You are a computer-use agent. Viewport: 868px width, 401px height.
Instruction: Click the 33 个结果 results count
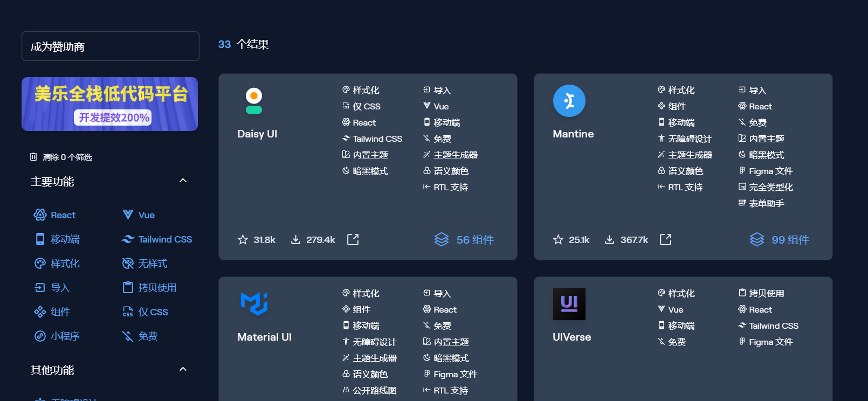[x=244, y=44]
